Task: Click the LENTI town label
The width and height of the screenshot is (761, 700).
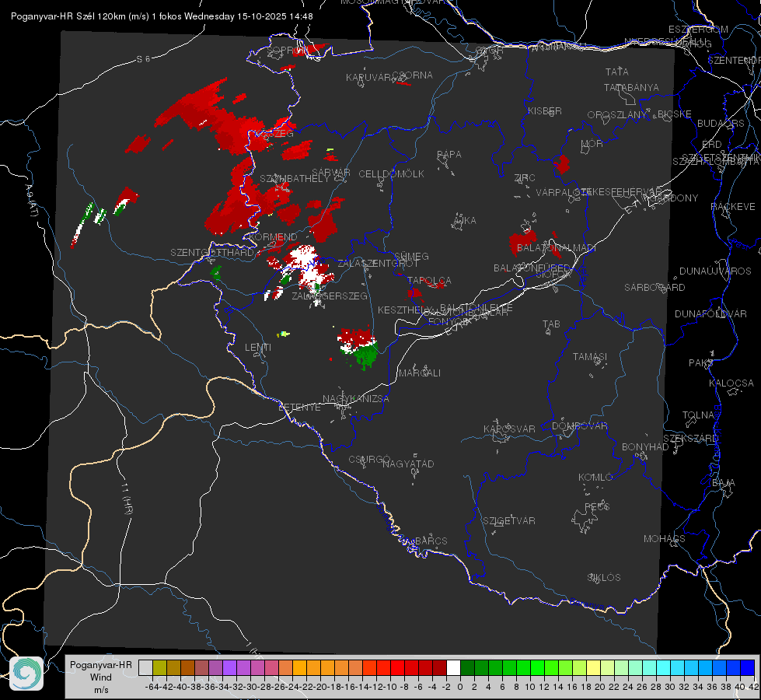Action: pos(258,348)
